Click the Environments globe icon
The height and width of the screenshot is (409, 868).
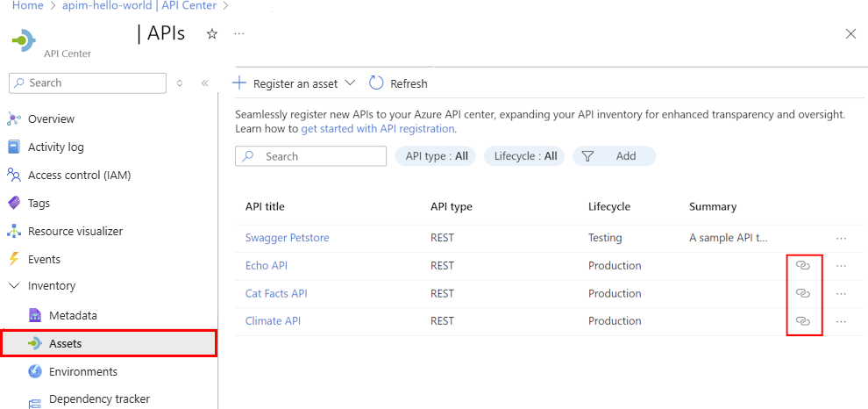coord(35,371)
